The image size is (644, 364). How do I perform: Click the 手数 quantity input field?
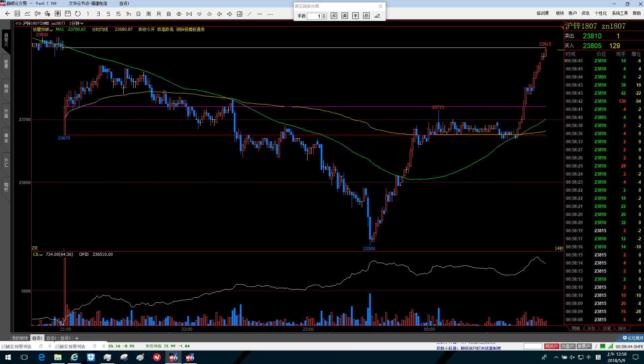coord(315,16)
